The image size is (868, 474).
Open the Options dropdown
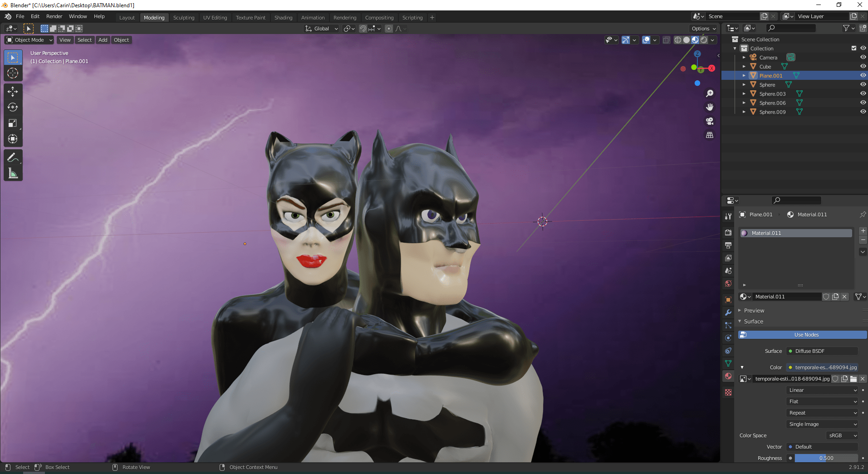click(704, 29)
